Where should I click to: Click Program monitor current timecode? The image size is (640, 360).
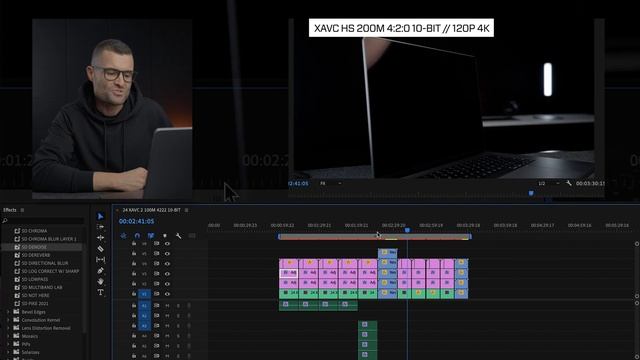click(298, 183)
